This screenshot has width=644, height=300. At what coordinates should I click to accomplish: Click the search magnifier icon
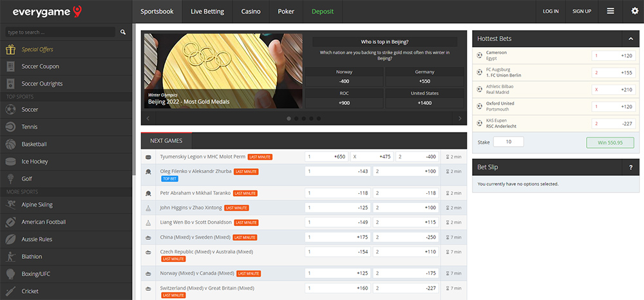123,32
